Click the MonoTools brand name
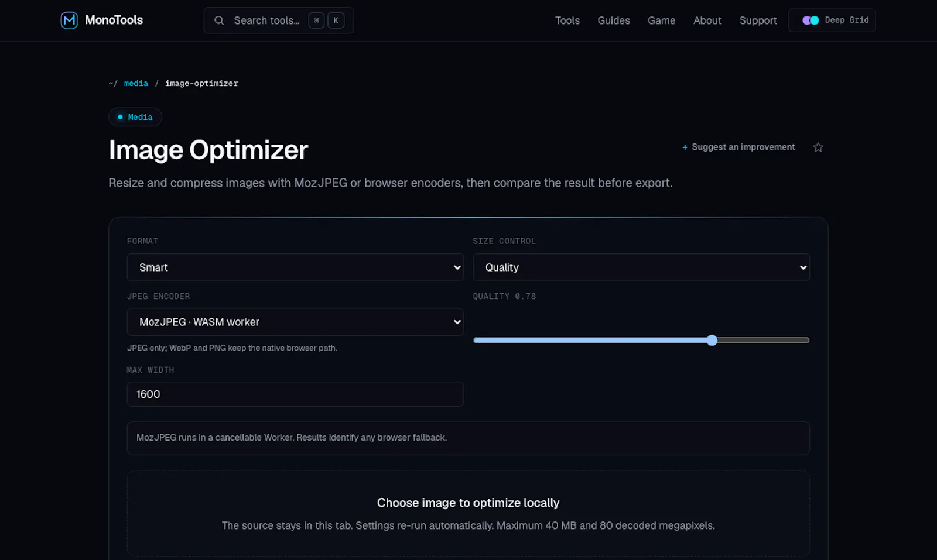 click(x=114, y=20)
